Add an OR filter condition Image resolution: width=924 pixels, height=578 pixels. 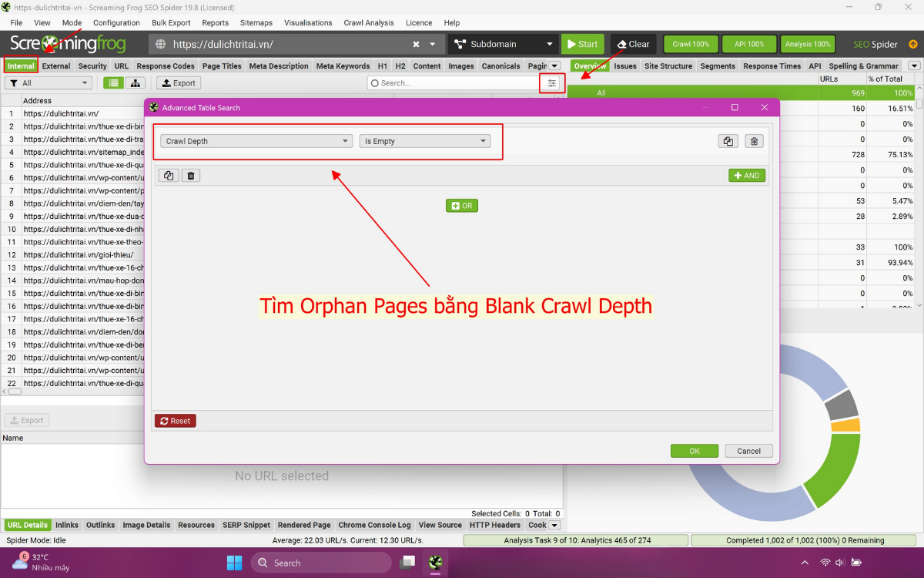[462, 205]
